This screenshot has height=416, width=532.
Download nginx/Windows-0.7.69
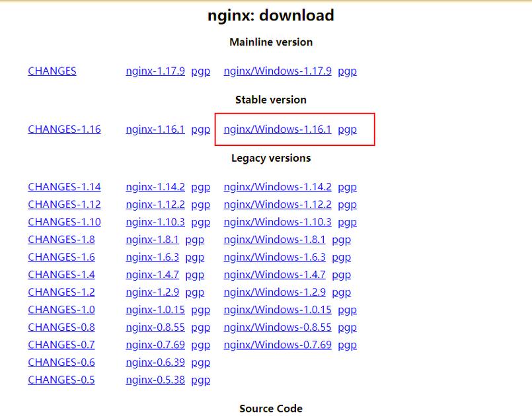tap(278, 345)
